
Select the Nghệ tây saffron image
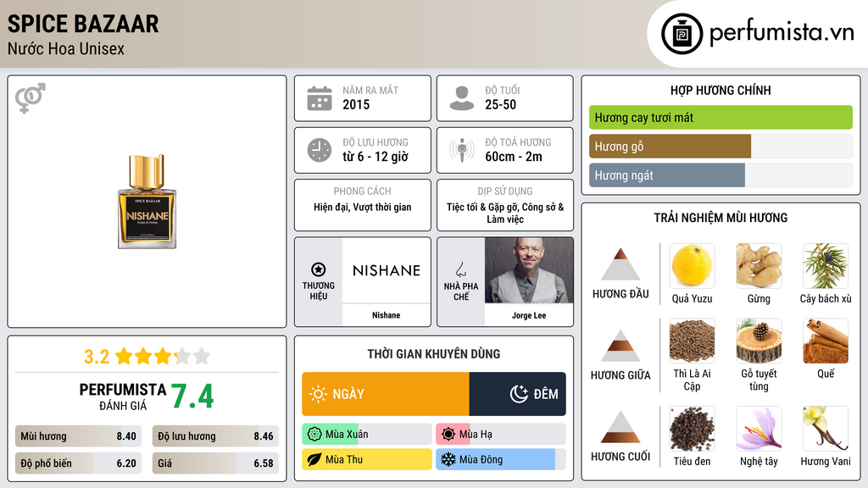coord(759,429)
